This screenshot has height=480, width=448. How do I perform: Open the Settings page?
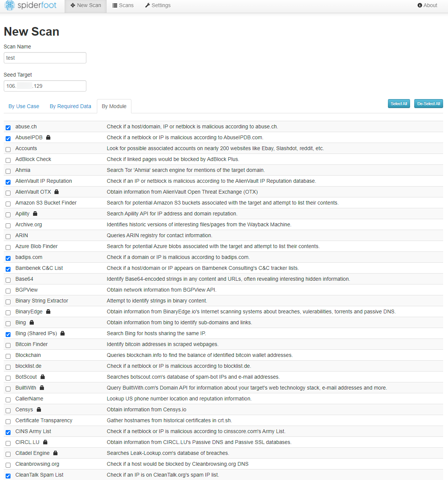tap(158, 5)
